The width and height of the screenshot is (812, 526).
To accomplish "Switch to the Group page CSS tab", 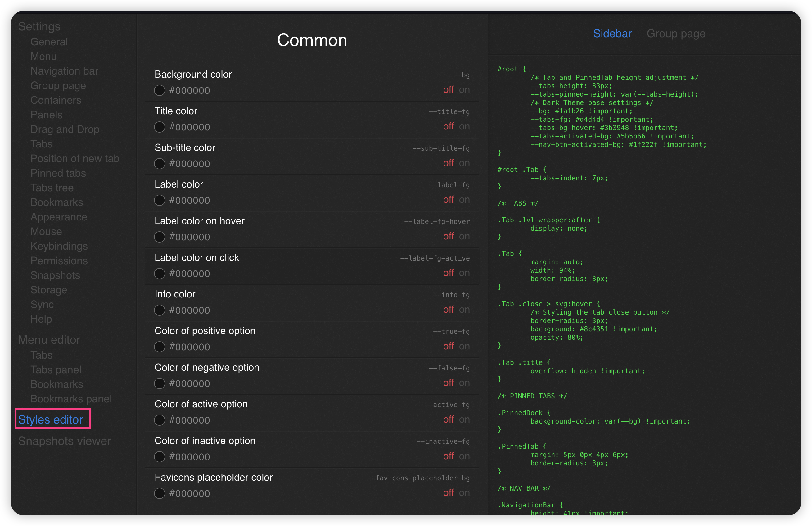I will (675, 34).
